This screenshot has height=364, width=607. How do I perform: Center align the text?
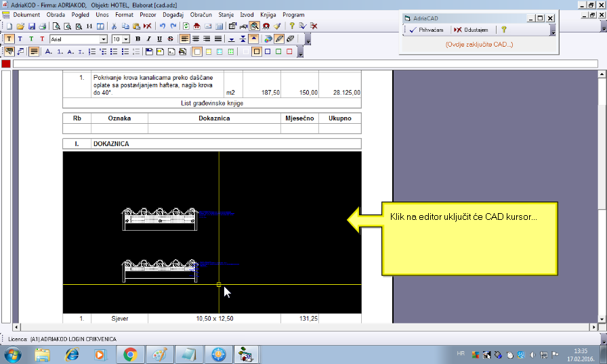pyautogui.click(x=196, y=39)
